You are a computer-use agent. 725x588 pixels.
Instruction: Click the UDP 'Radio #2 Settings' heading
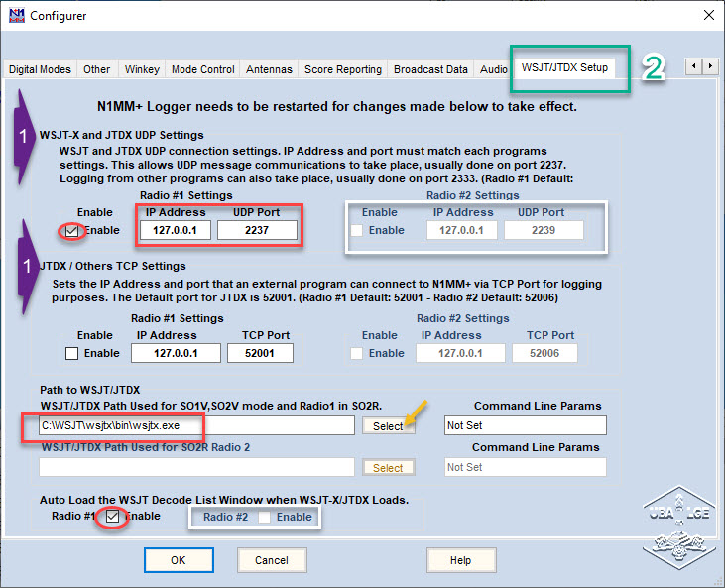click(472, 195)
